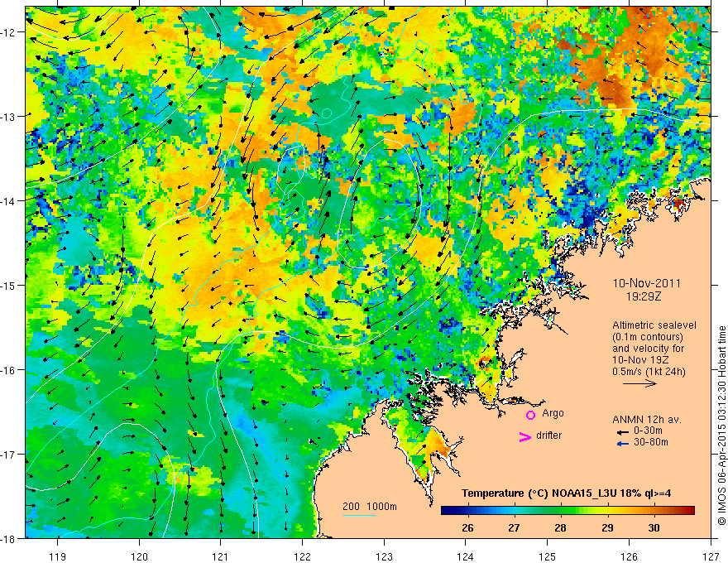Click the Temperature NOAA15_L3U title
The image size is (728, 563).
(x=566, y=493)
